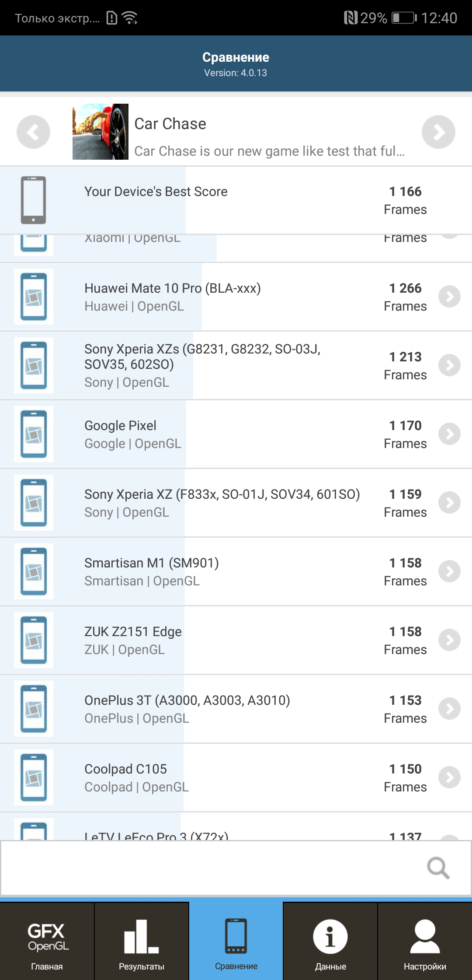The height and width of the screenshot is (980, 472).
Task: Tap ZUK Z2151 Edge device icon
Action: pyautogui.click(x=34, y=640)
